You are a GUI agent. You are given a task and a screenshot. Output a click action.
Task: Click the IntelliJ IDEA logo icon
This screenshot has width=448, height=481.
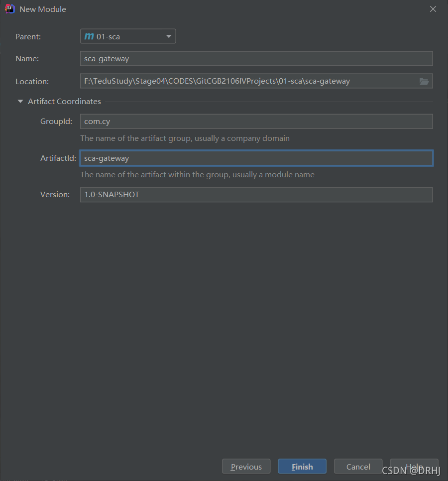click(10, 9)
